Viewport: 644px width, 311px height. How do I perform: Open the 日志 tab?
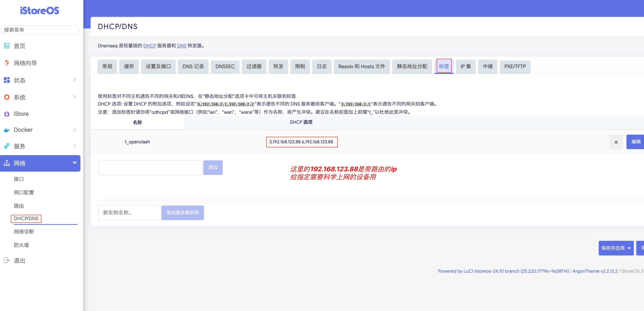pos(322,67)
